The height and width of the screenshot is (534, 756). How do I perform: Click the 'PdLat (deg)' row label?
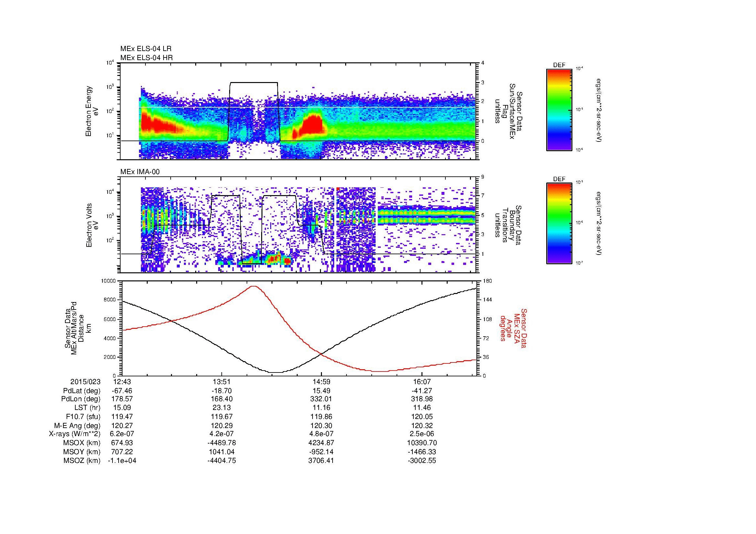82,391
